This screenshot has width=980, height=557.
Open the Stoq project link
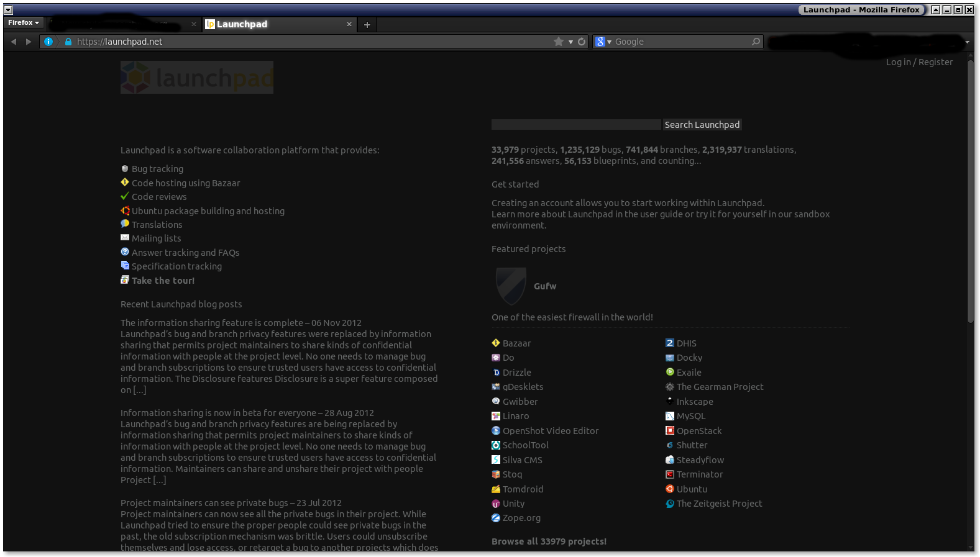513,474
